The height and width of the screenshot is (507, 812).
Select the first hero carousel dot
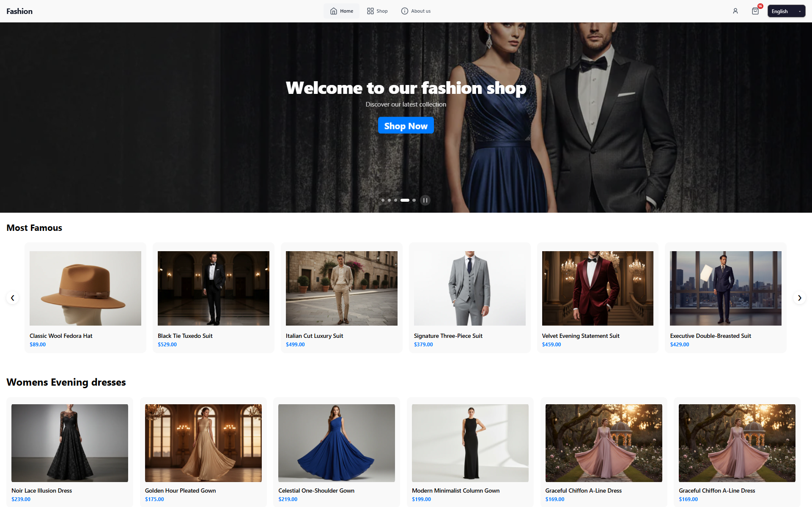coord(383,200)
